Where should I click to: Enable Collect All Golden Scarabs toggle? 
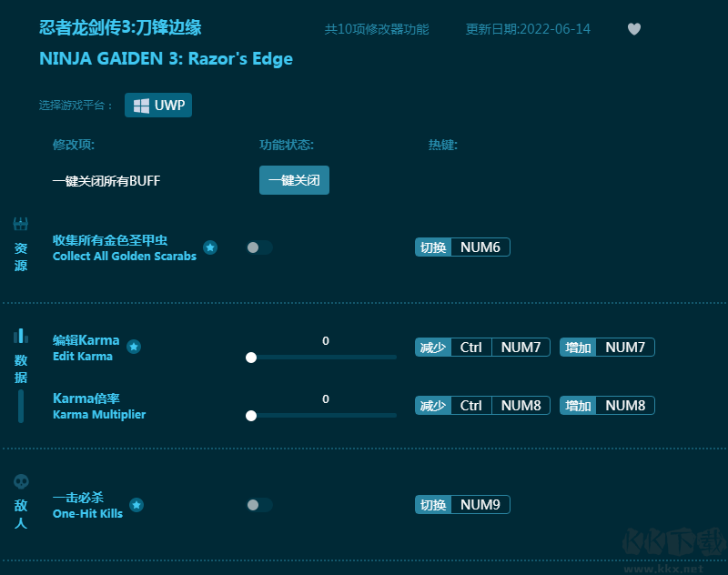pos(258,247)
